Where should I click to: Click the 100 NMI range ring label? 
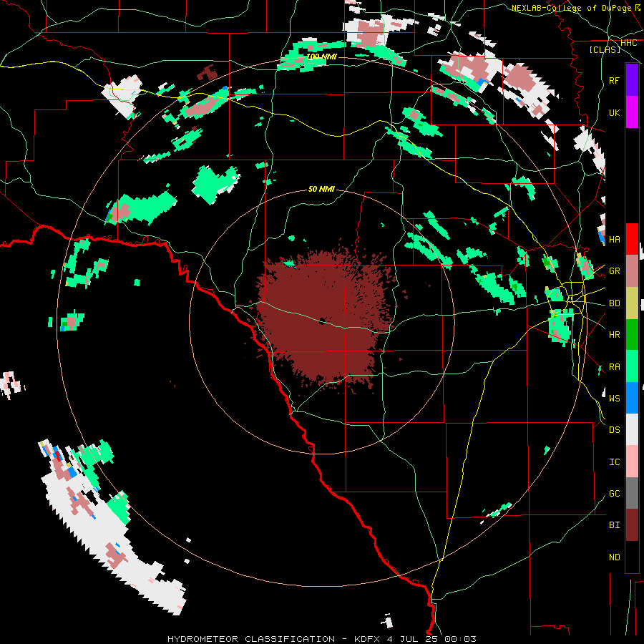pyautogui.click(x=321, y=57)
